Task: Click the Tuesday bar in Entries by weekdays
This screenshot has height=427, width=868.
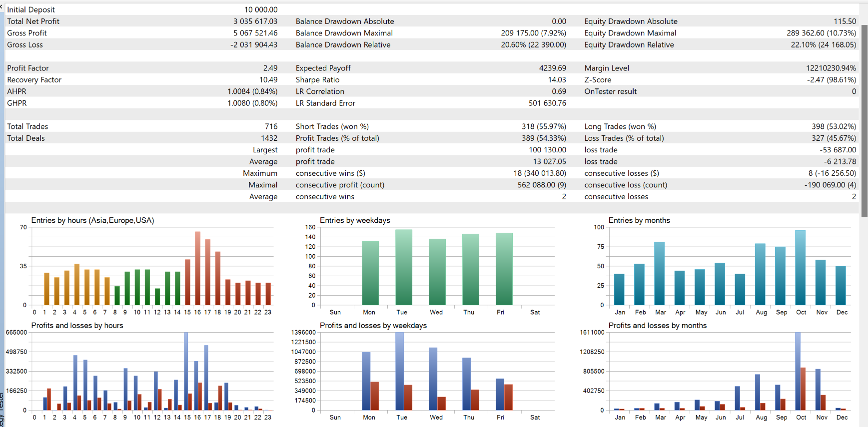Action: coord(403,267)
